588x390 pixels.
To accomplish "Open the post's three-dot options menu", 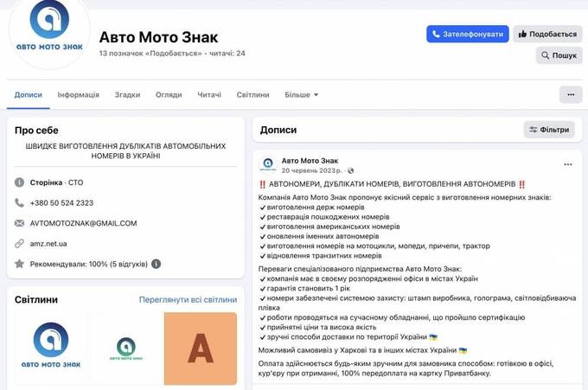I will pos(568,164).
